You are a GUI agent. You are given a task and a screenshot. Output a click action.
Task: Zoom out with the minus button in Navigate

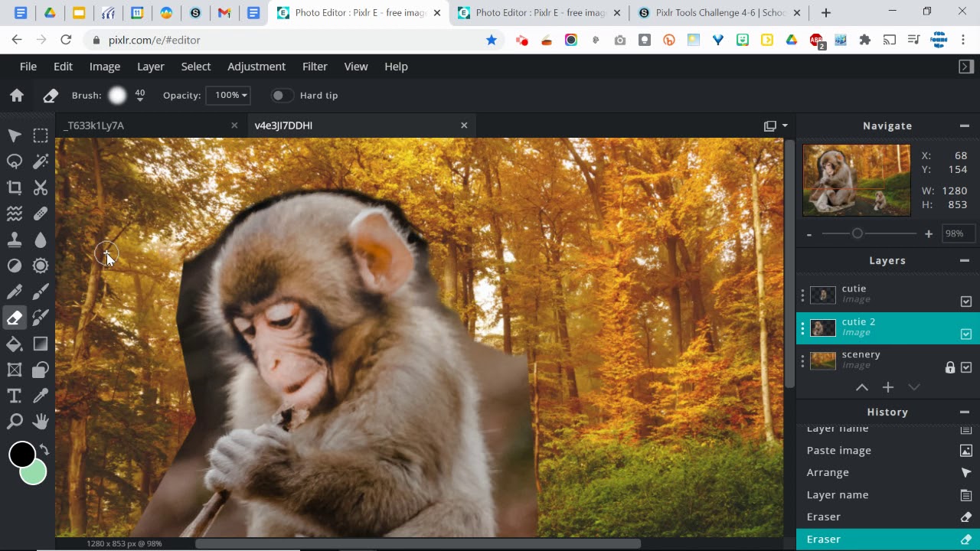[x=809, y=234]
